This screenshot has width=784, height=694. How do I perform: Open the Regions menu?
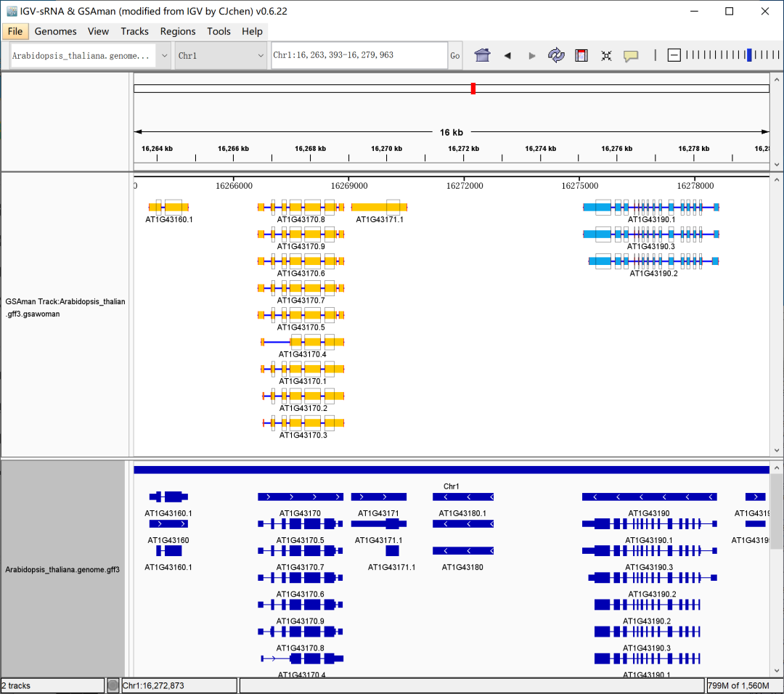point(178,31)
